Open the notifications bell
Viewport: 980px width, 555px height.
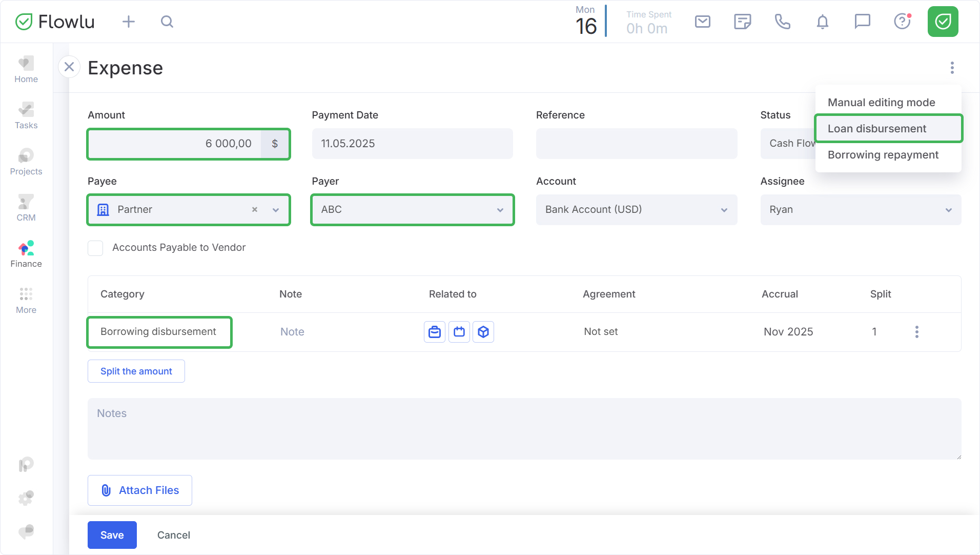[x=822, y=22]
